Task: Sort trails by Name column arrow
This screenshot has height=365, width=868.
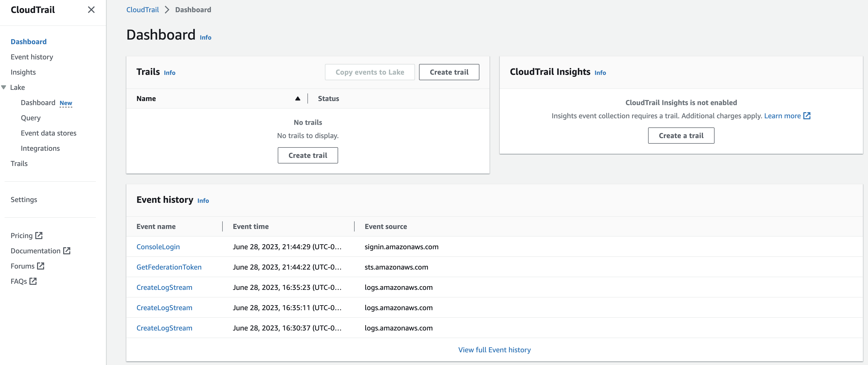Action: click(x=298, y=98)
